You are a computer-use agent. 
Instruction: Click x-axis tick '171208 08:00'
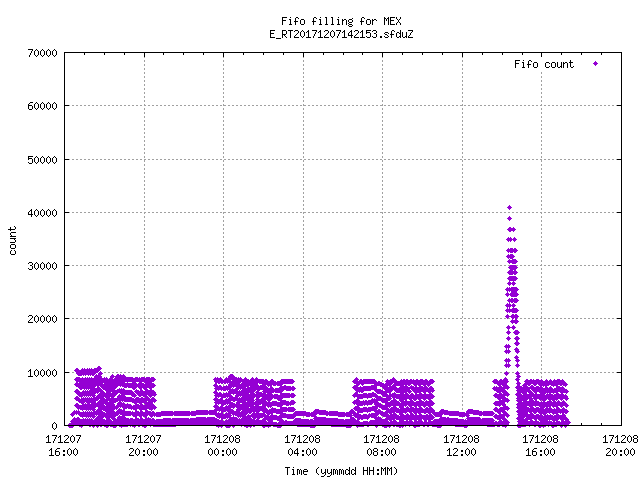click(x=382, y=446)
